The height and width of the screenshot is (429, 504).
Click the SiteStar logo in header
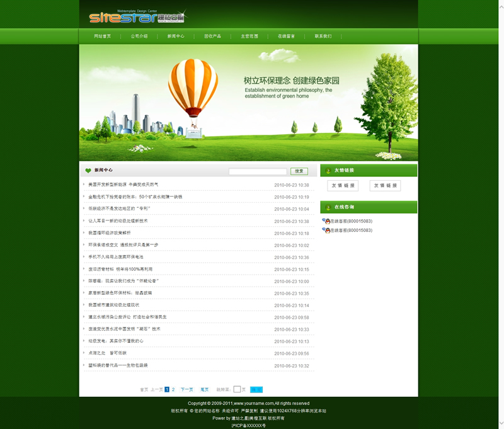(x=137, y=17)
